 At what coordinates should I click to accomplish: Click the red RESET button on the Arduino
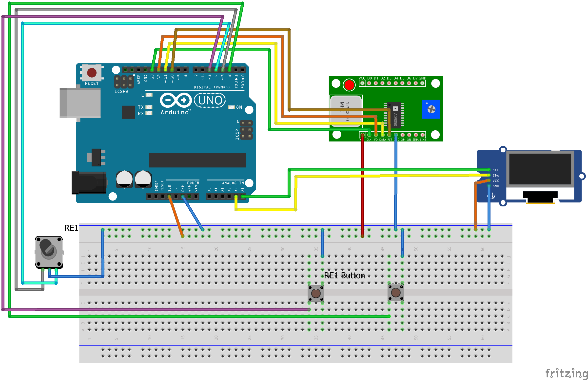coord(92,73)
